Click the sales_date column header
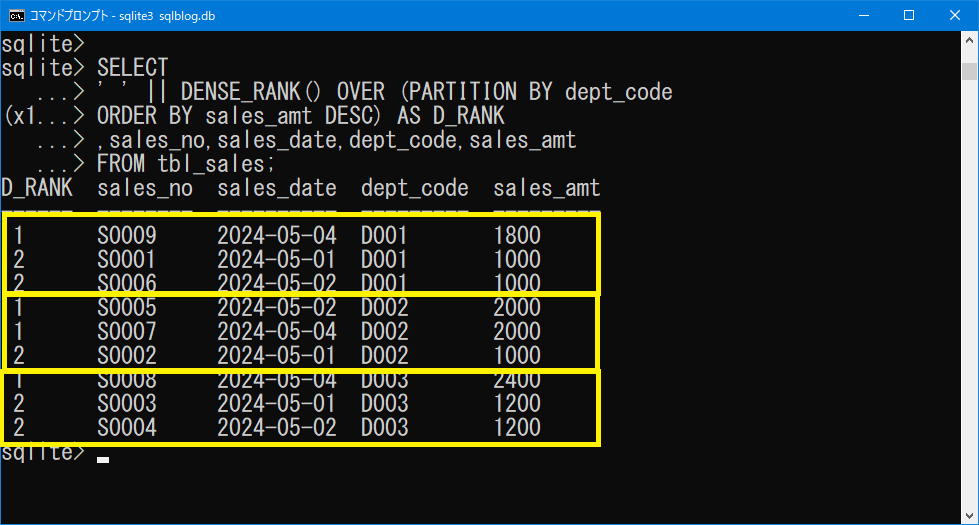This screenshot has width=979, height=525. 277,188
